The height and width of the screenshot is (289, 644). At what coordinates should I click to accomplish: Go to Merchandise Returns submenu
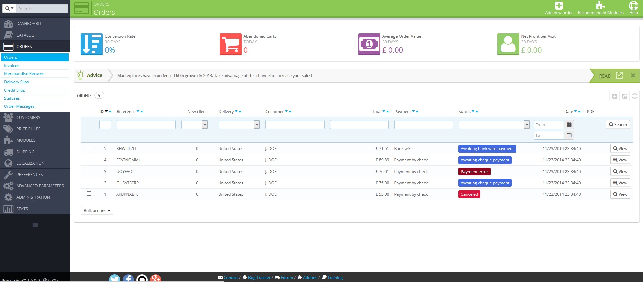click(24, 74)
